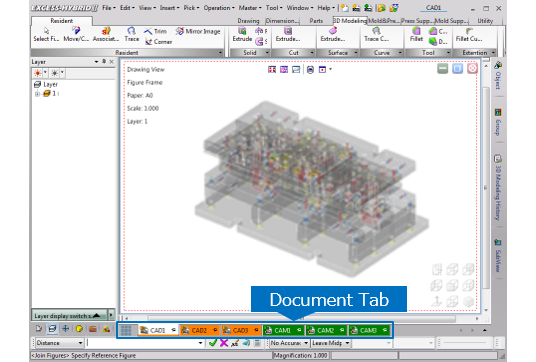Open the Distance dropdown
The image size is (536, 362).
[x=59, y=343]
